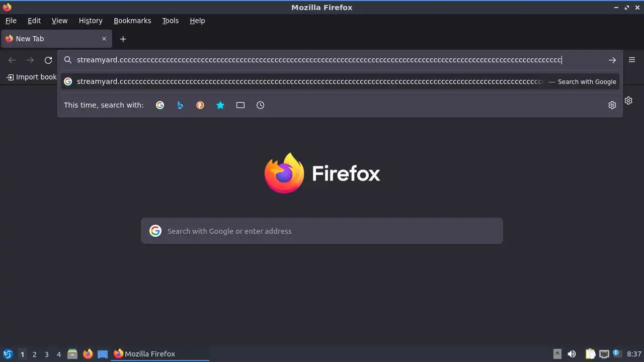The image size is (644, 362).
Task: Switch to workspace 1
Action: [x=22, y=354]
